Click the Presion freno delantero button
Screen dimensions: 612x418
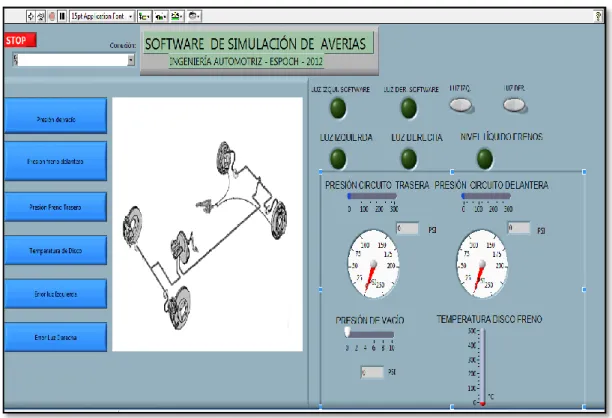click(x=55, y=161)
